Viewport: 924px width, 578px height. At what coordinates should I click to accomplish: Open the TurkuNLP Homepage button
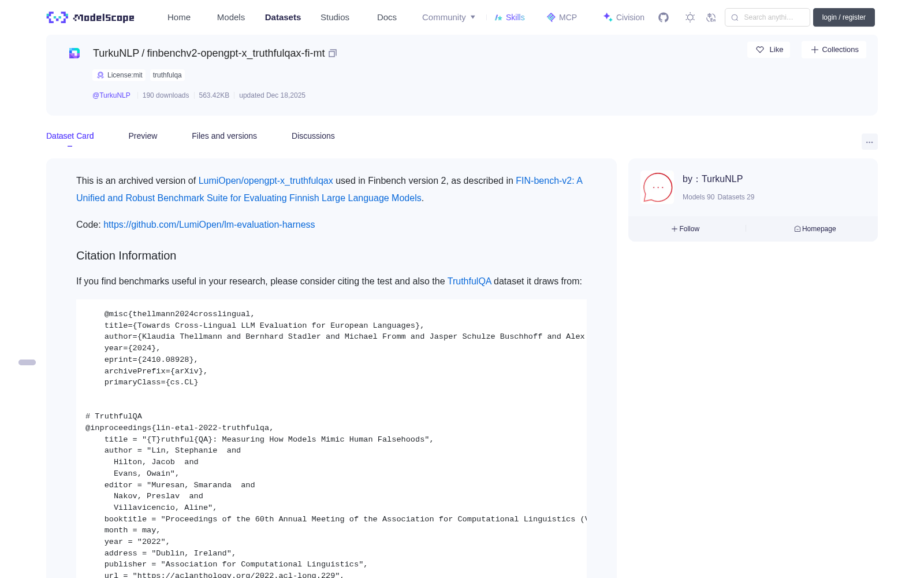(815, 229)
